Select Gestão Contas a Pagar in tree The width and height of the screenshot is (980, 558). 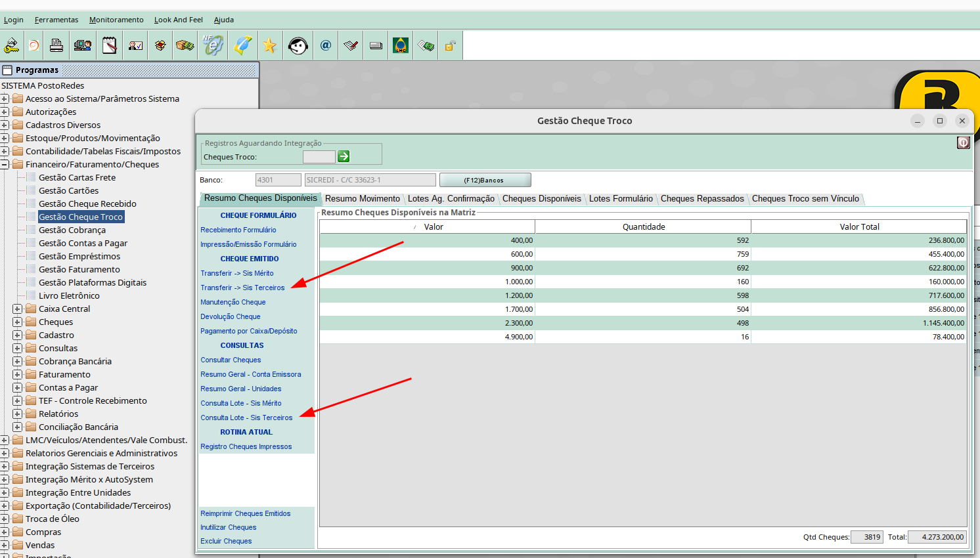tap(83, 244)
